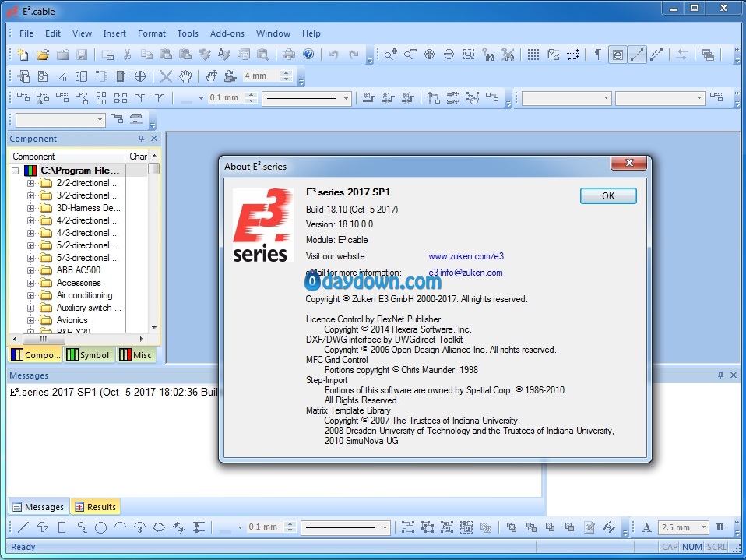The image size is (746, 560).
Task: Open the Format menu
Action: tap(152, 33)
